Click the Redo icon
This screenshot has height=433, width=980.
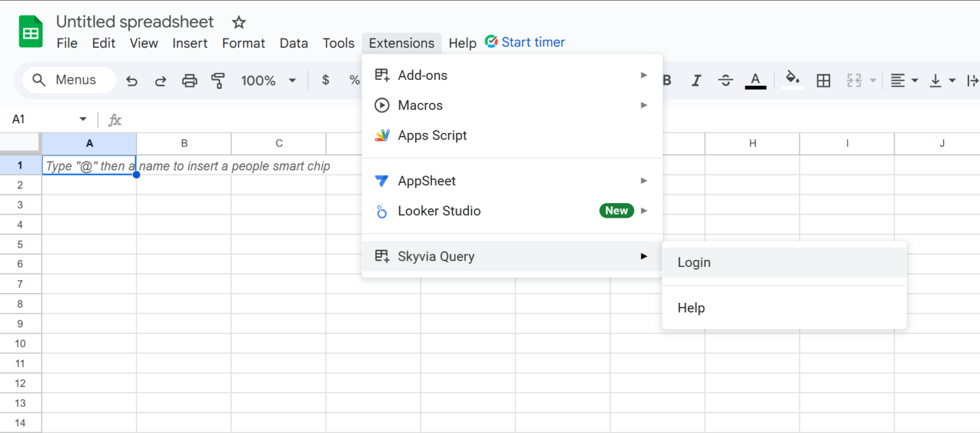(160, 80)
